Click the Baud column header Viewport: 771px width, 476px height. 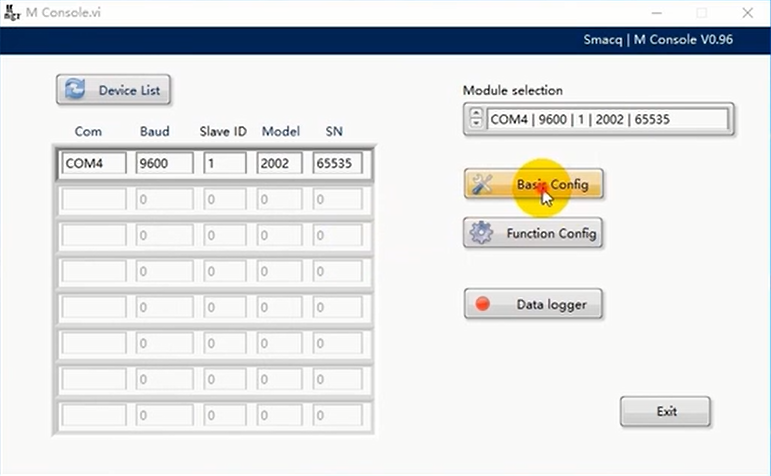point(154,131)
